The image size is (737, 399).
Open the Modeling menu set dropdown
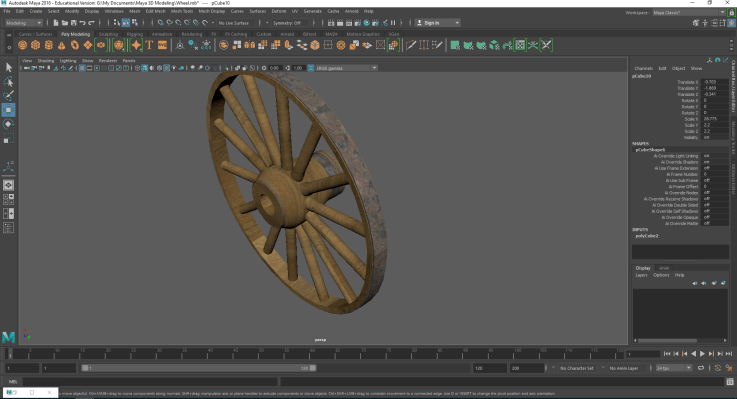pos(24,23)
